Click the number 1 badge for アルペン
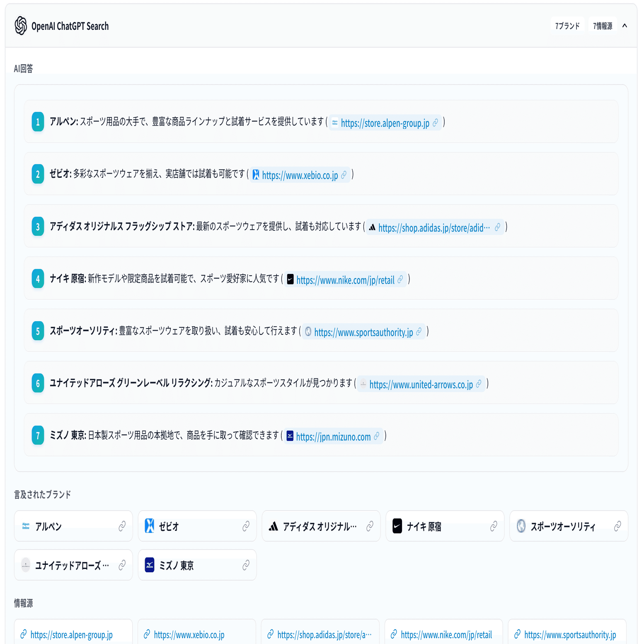 point(38,122)
